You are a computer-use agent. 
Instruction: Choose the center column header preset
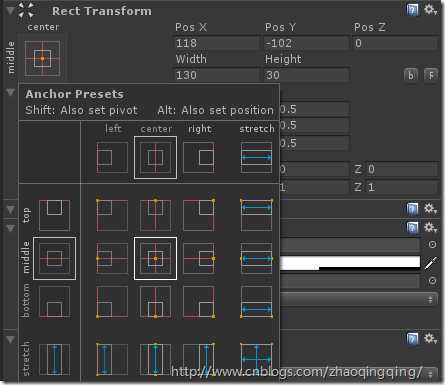pos(155,158)
